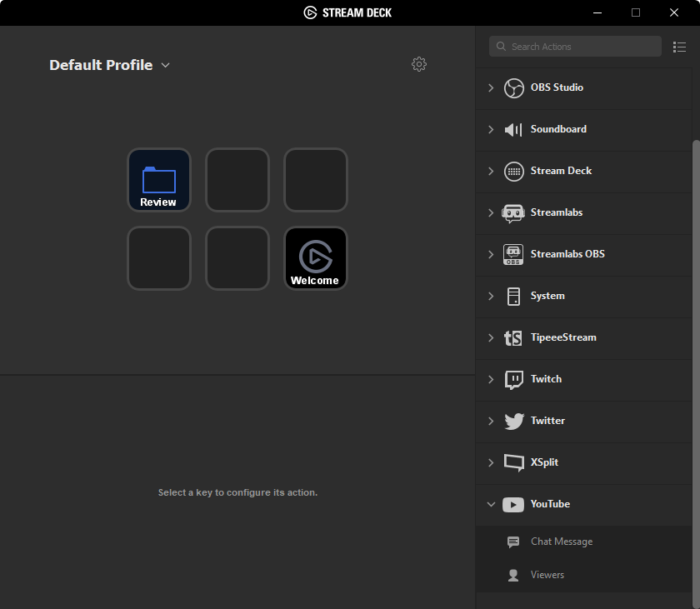Collapse the YouTube category

click(x=491, y=505)
